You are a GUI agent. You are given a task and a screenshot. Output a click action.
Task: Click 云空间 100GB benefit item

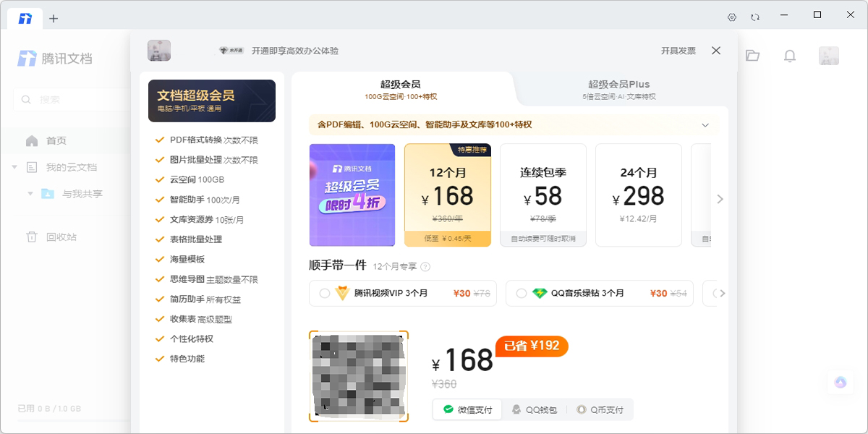[x=190, y=179]
